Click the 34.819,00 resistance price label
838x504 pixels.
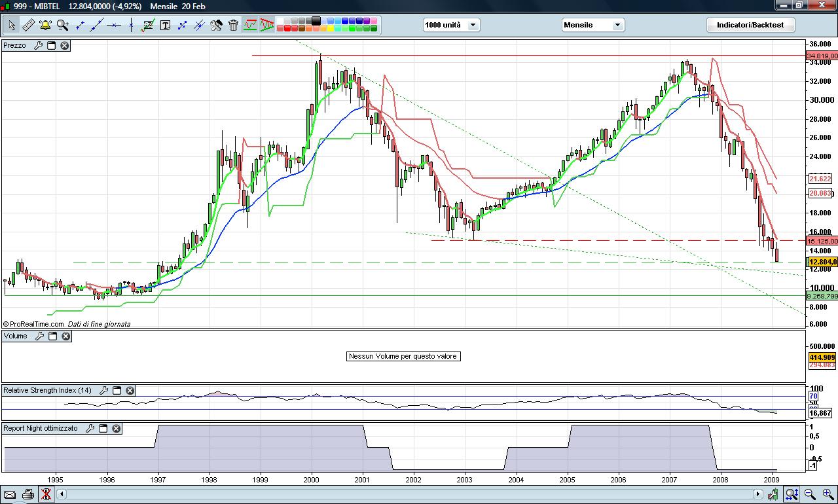(x=822, y=56)
